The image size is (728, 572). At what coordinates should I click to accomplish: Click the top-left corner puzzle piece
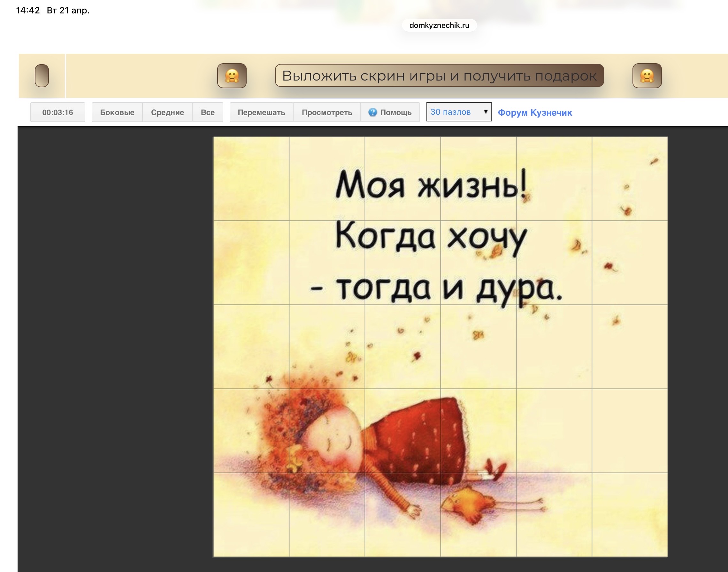251,179
